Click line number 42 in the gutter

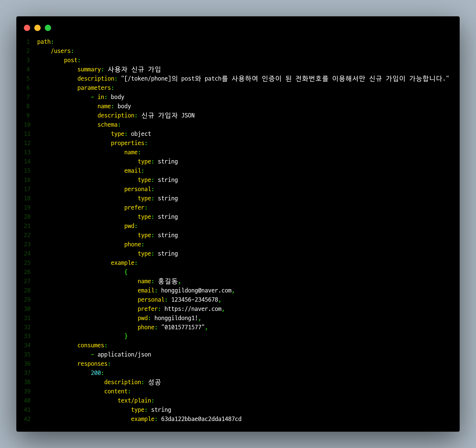pos(27,419)
